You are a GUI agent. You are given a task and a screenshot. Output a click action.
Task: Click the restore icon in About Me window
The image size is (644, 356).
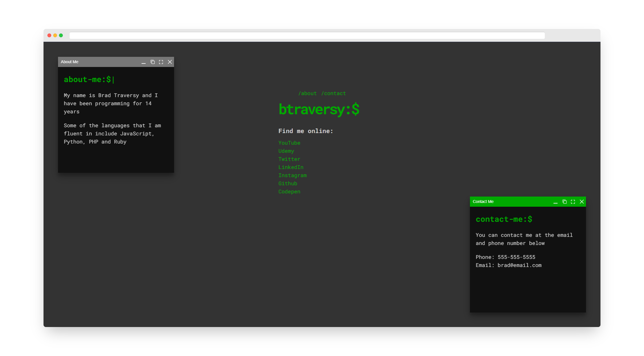(153, 62)
